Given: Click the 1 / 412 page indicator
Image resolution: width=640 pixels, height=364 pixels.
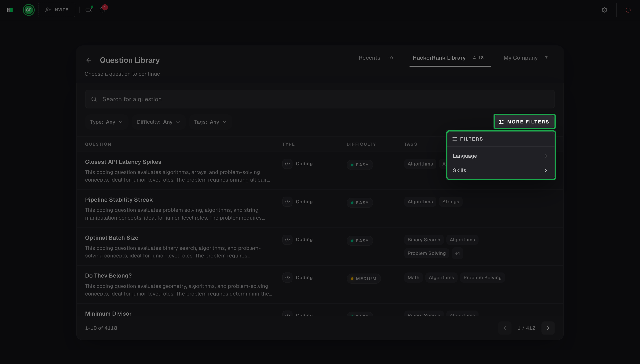Looking at the screenshot, I should tap(526, 328).
